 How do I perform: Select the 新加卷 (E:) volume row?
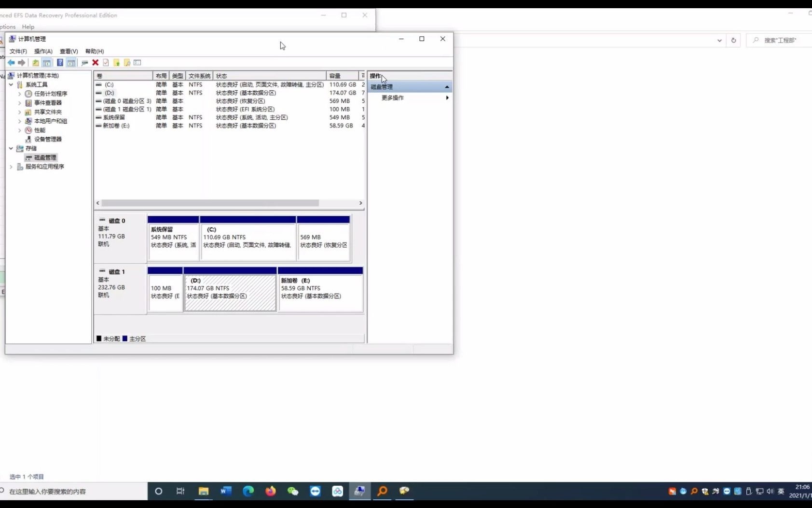pyautogui.click(x=230, y=126)
